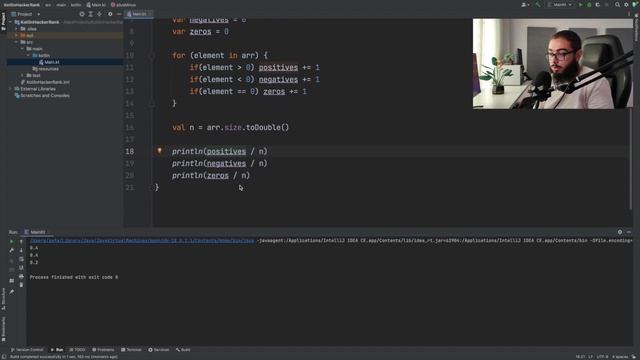640x360 pixels.
Task: Open the MainKt run configuration dropdown
Action: [x=560, y=5]
